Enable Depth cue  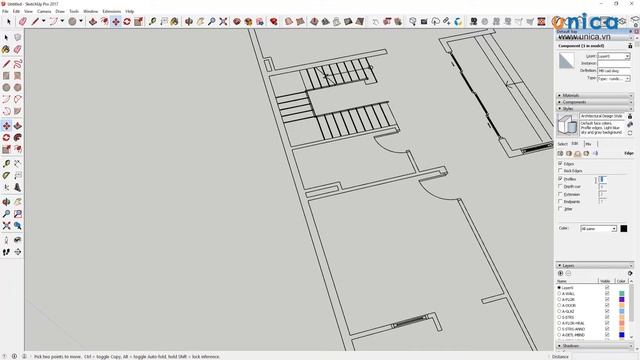point(560,186)
